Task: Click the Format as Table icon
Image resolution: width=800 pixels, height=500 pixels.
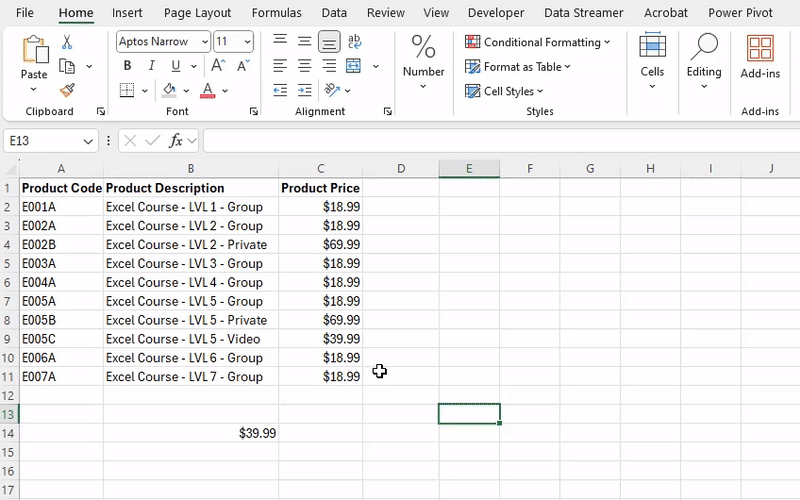Action: pos(472,66)
